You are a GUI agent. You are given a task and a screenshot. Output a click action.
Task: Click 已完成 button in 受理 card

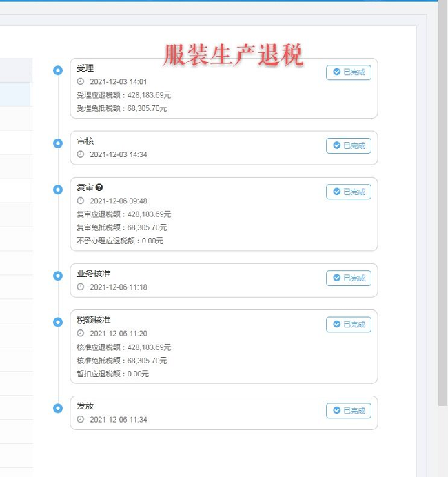pyautogui.click(x=349, y=72)
